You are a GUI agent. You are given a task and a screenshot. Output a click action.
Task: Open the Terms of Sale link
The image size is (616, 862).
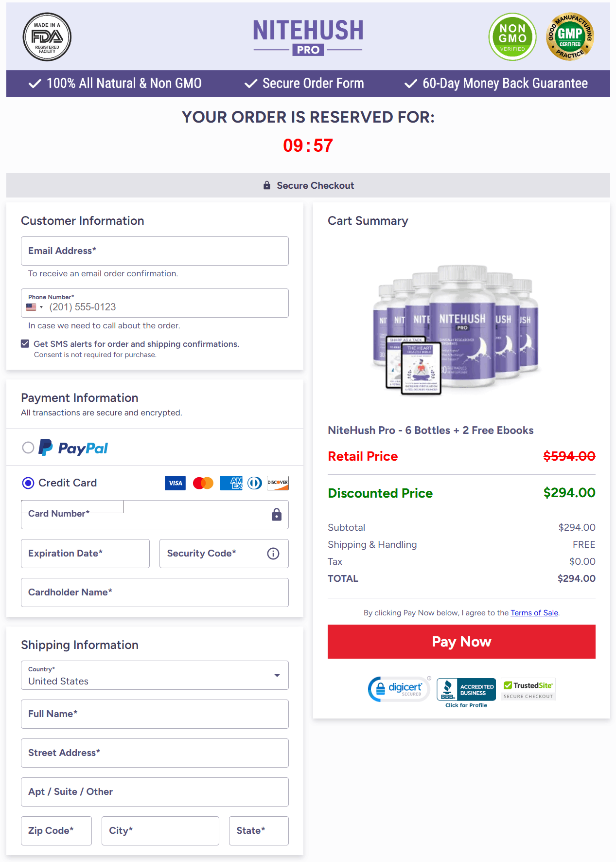[x=534, y=612]
